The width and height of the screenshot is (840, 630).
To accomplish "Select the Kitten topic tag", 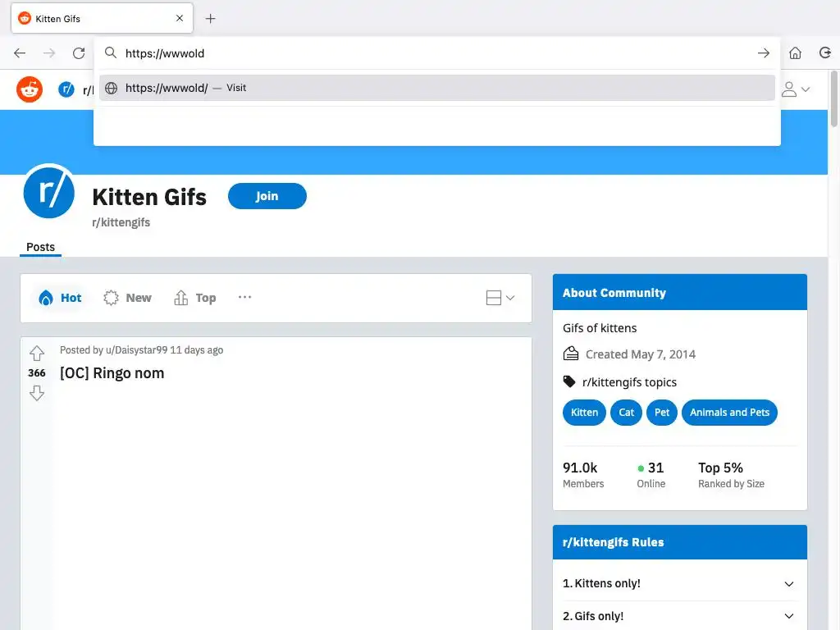I will pyautogui.click(x=584, y=413).
